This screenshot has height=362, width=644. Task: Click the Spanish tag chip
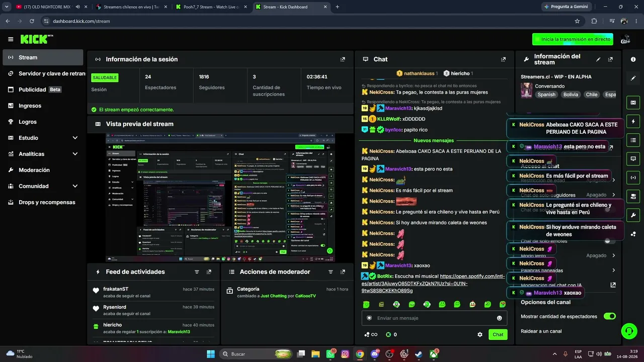pos(546,95)
